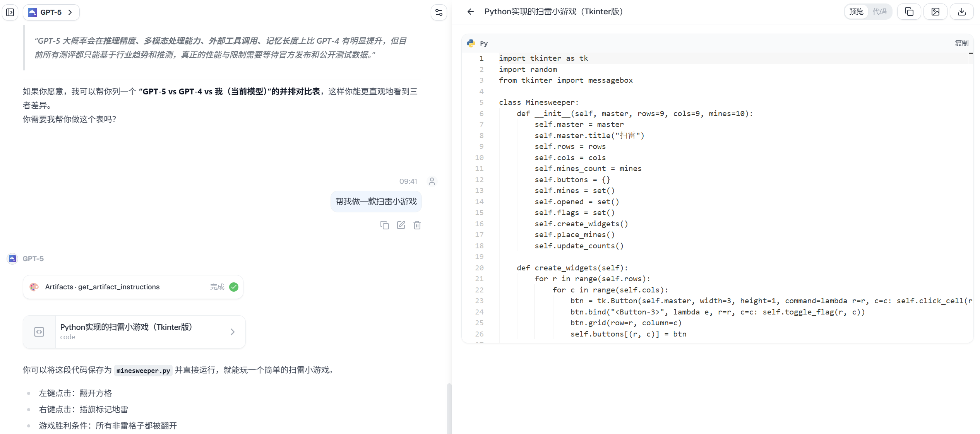Toggle the 预览/代码 view switch
Image resolution: width=980 pixels, height=434 pixels.
[868, 12]
